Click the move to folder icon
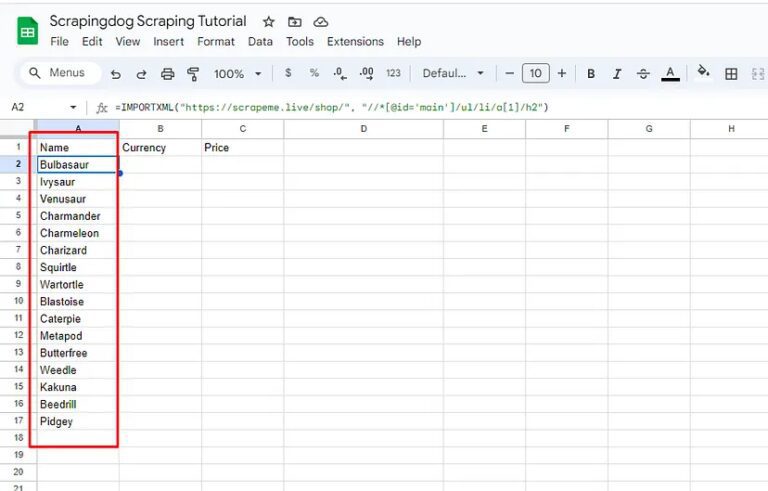768x491 pixels. (x=294, y=21)
